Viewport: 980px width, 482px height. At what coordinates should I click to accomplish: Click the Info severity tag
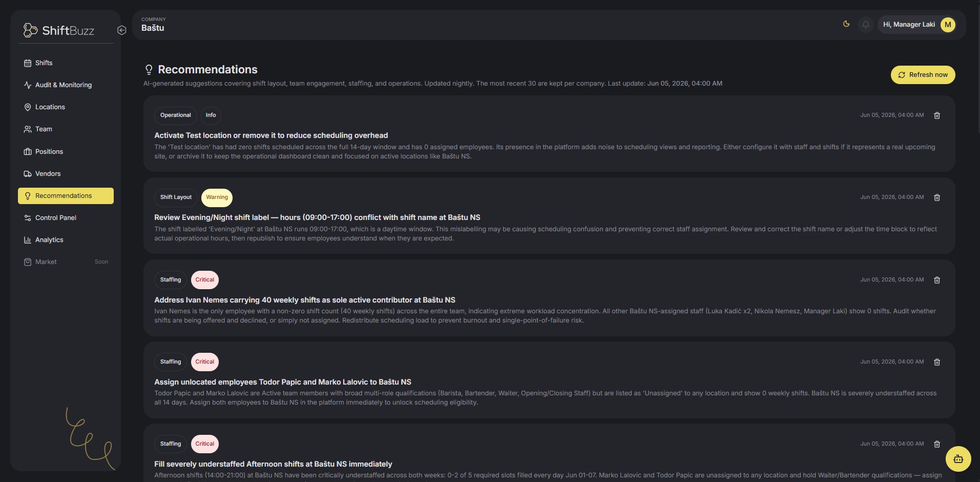pos(211,115)
